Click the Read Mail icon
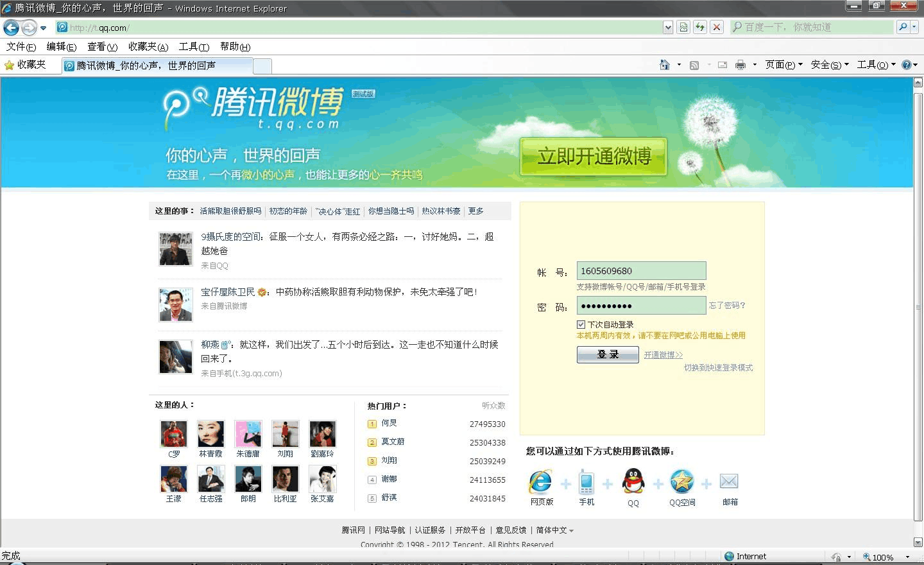This screenshot has width=924, height=565. [x=723, y=65]
